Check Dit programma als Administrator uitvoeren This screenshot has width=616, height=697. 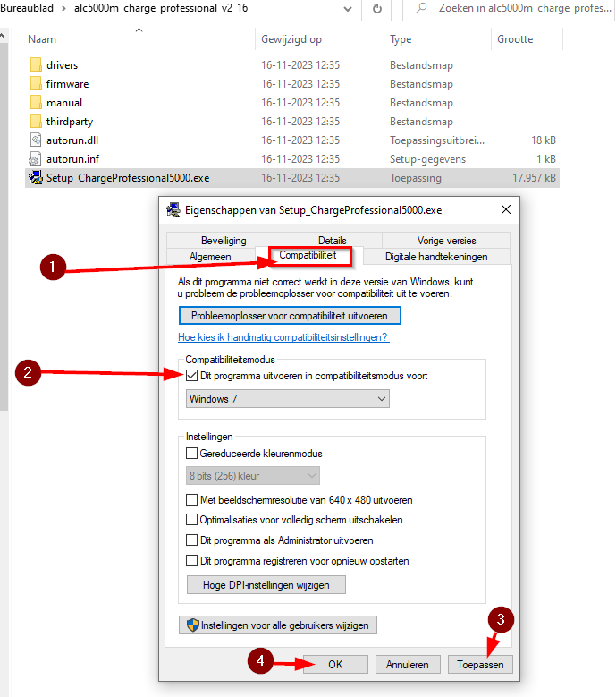pos(192,540)
